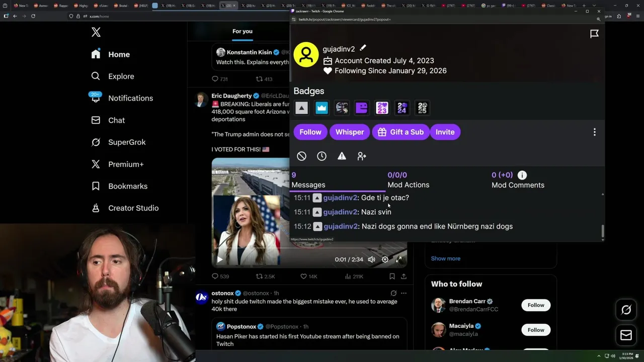The image size is (644, 362).
Task: Mute the video volume icon
Action: pos(371,259)
